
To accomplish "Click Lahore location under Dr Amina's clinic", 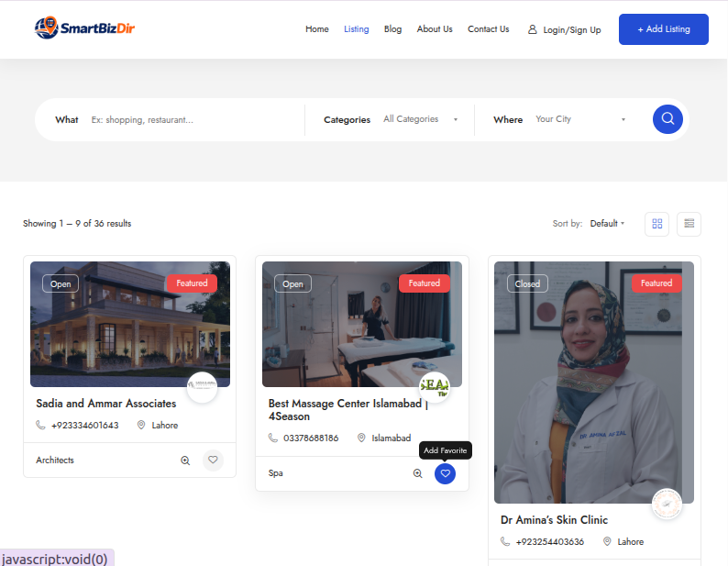I will point(631,542).
